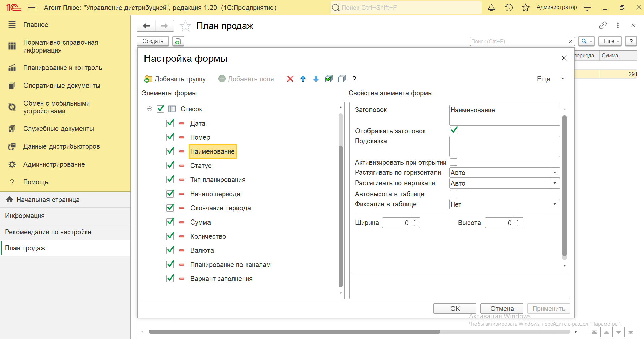Click the uncheck all elements icon
The width and height of the screenshot is (644, 339).
pos(342,79)
